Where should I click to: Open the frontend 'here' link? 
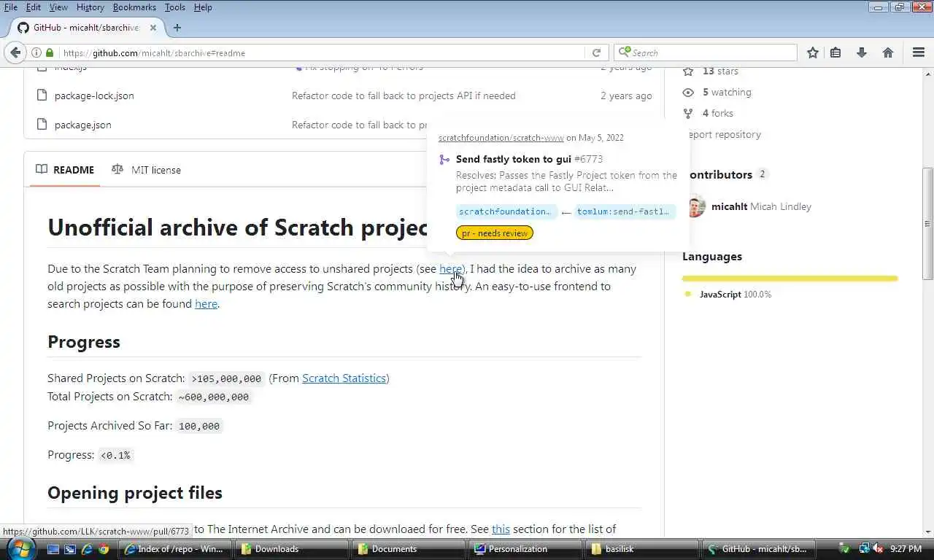coord(206,304)
